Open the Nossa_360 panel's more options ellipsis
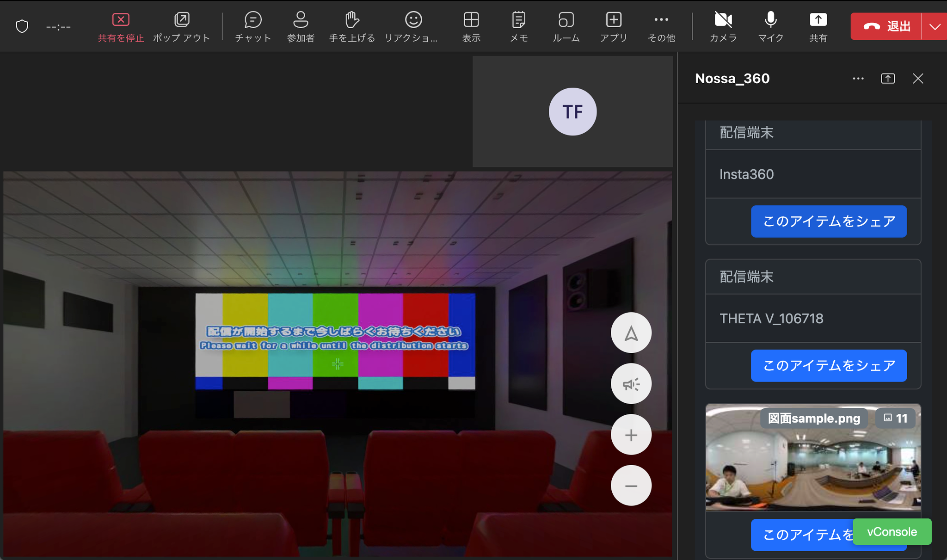The height and width of the screenshot is (560, 947). click(x=858, y=79)
